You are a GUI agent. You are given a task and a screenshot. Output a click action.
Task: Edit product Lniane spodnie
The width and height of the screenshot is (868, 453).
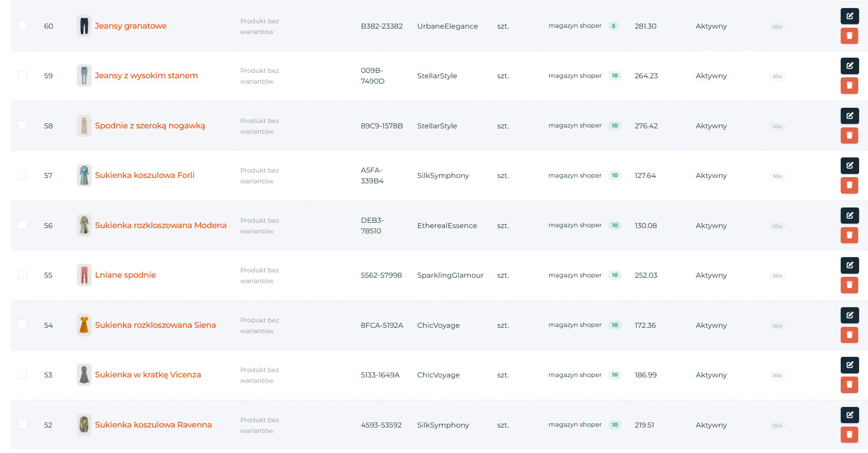[849, 265]
